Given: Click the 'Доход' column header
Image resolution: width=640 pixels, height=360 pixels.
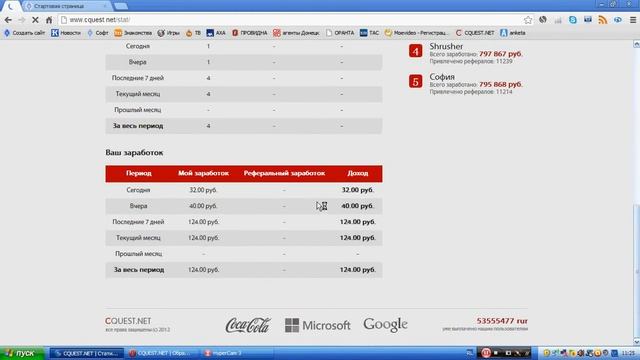Looking at the screenshot, I should [x=358, y=173].
